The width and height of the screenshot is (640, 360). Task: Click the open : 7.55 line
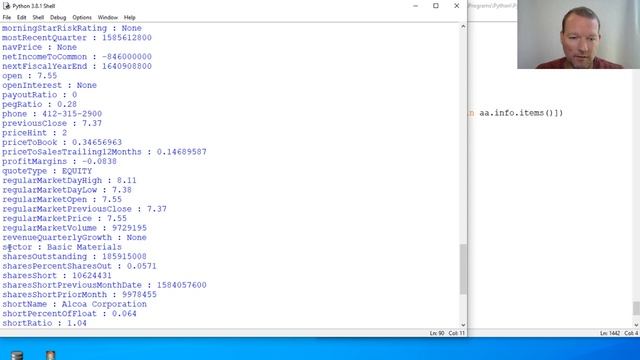pyautogui.click(x=29, y=76)
